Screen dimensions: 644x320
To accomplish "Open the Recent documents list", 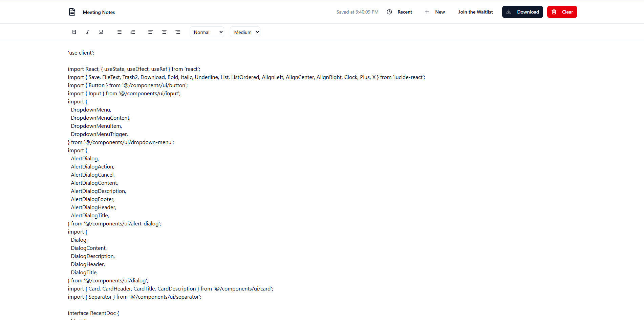I will pos(405,12).
